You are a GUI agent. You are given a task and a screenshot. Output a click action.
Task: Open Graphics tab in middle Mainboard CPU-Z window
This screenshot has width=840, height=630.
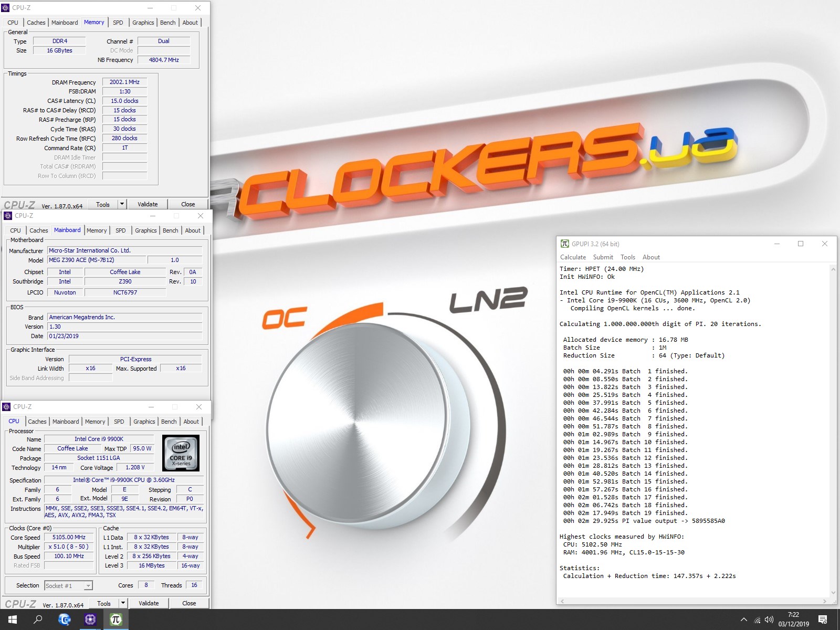(145, 230)
